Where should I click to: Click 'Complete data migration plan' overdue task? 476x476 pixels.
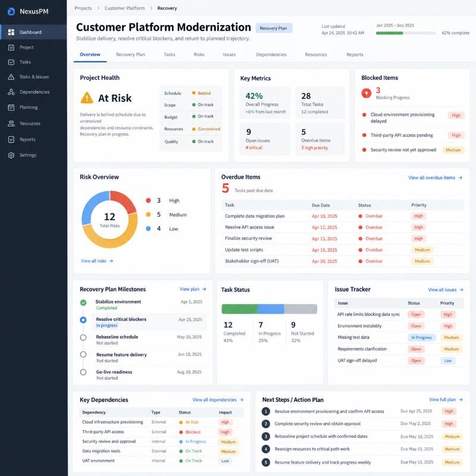[255, 216]
